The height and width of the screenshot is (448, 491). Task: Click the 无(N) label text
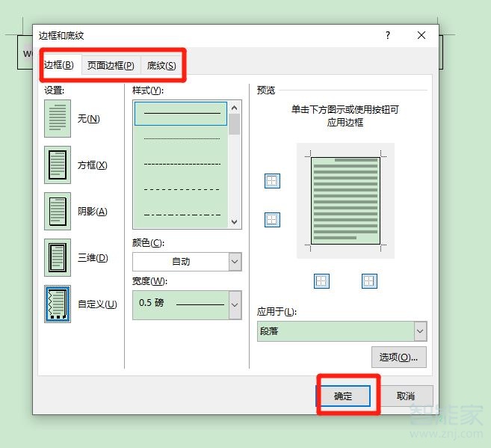coord(89,119)
